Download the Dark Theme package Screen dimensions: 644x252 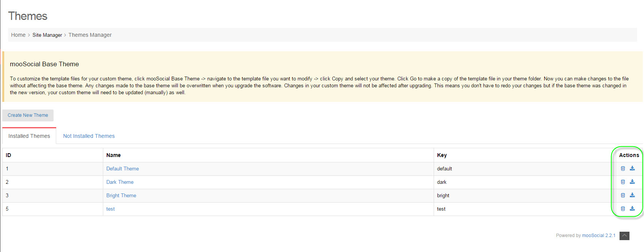click(x=632, y=182)
